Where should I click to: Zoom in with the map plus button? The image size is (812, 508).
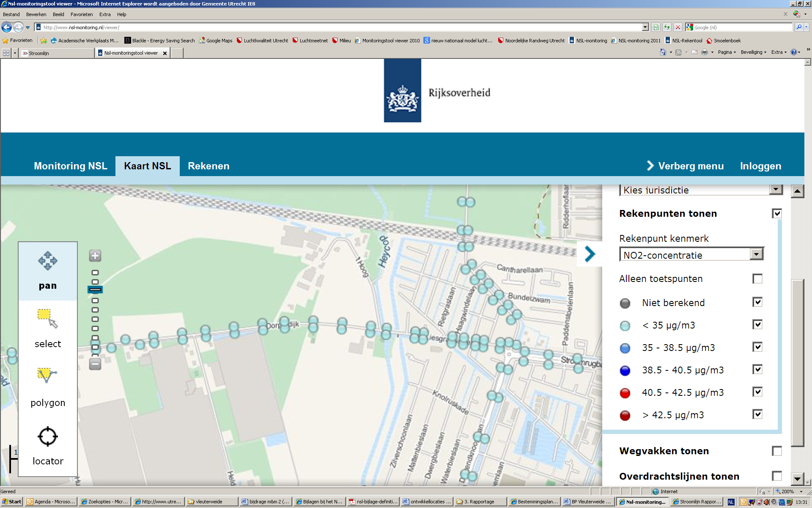pos(95,256)
